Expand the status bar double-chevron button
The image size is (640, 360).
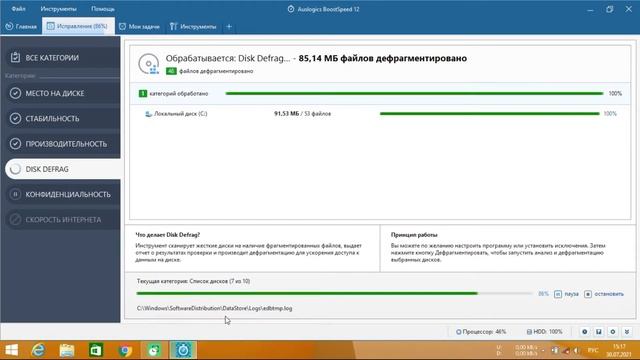627,332
